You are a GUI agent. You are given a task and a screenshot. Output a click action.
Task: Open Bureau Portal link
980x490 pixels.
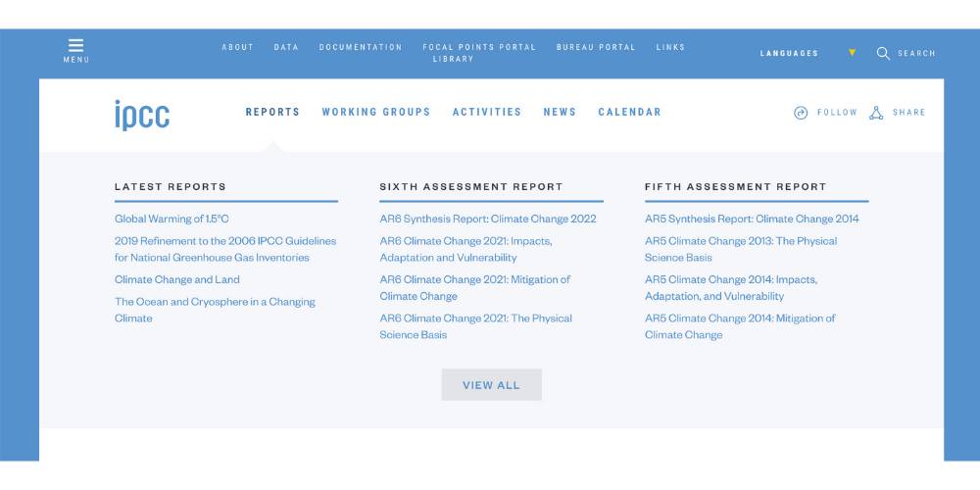[596, 47]
